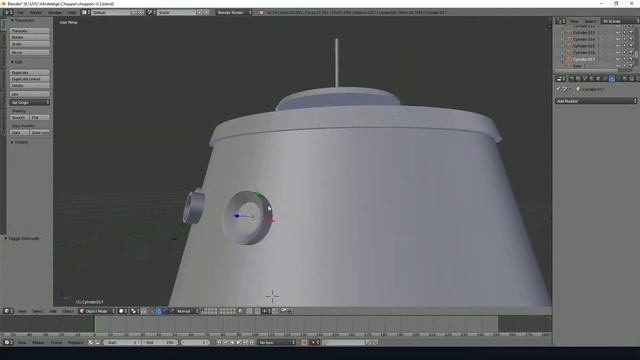Click the timeline editor type icon

tap(8, 342)
